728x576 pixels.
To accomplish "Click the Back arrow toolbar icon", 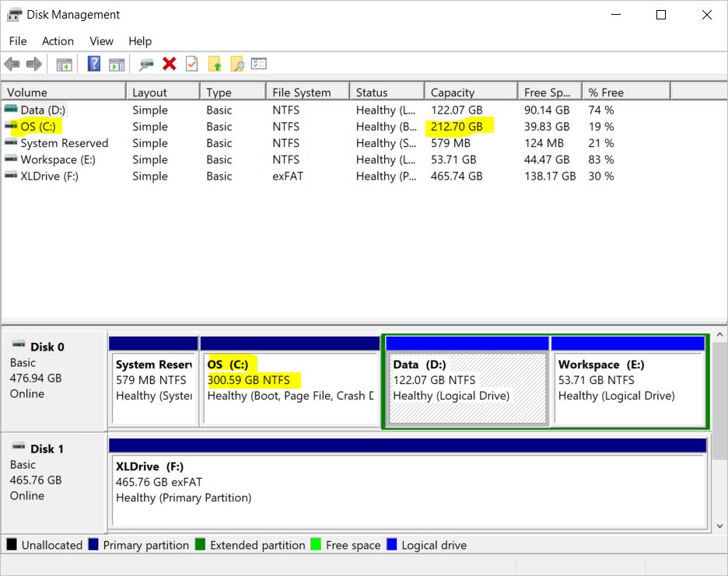I will (x=12, y=64).
